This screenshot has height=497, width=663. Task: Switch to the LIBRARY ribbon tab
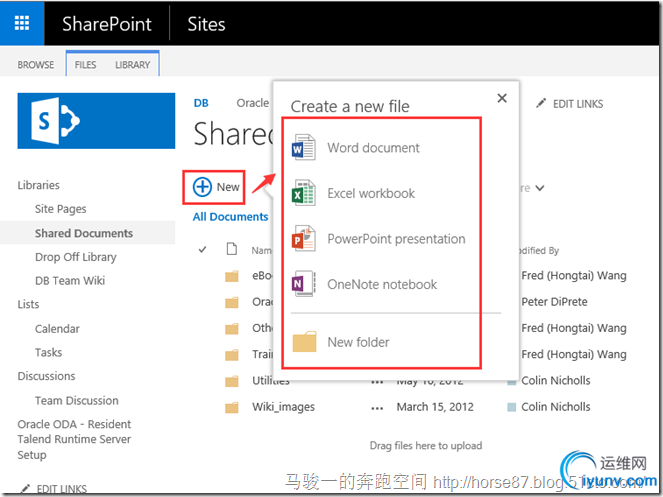click(x=132, y=65)
